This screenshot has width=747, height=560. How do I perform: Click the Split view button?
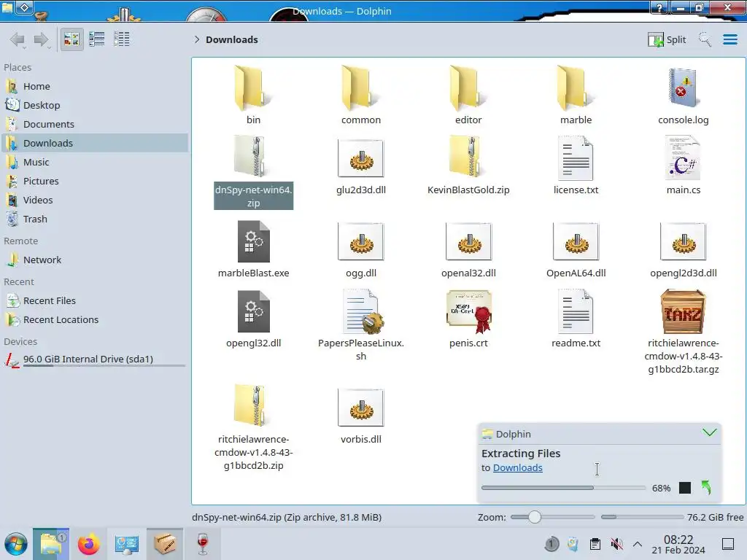click(667, 39)
